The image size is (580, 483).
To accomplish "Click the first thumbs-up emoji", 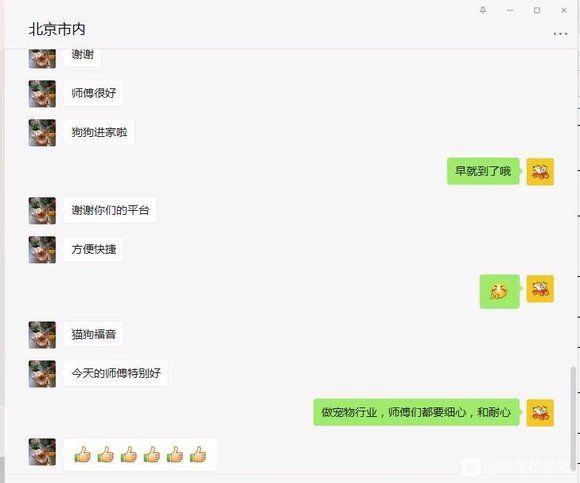I will coord(82,455).
